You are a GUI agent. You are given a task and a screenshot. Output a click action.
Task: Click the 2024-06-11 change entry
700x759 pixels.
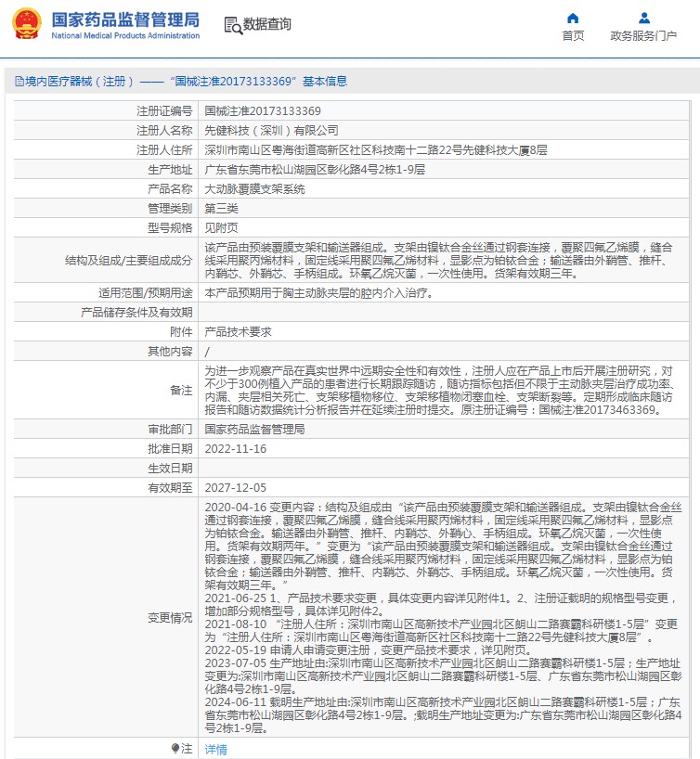pyautogui.click(x=443, y=715)
